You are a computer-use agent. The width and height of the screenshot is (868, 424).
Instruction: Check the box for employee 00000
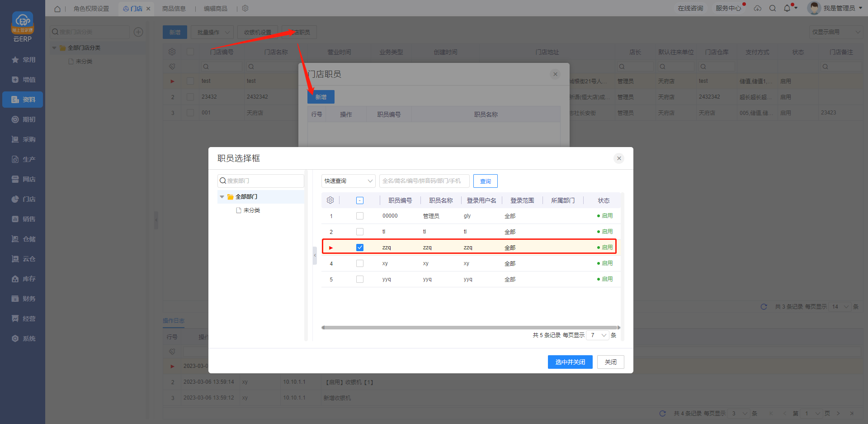point(360,216)
